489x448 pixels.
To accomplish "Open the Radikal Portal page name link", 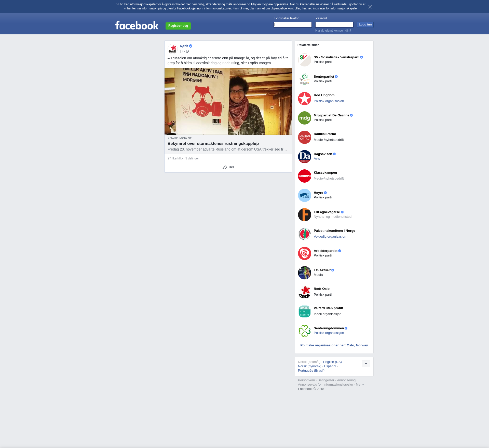I will pos(325,134).
